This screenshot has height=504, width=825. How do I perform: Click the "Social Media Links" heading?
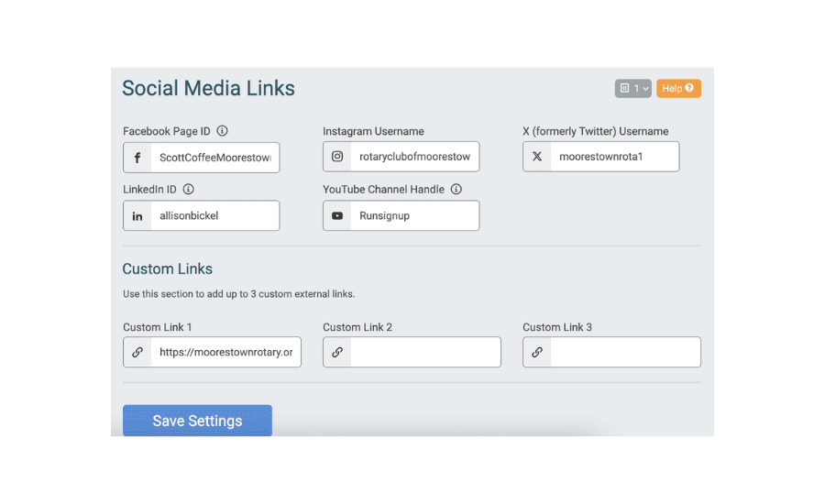208,88
